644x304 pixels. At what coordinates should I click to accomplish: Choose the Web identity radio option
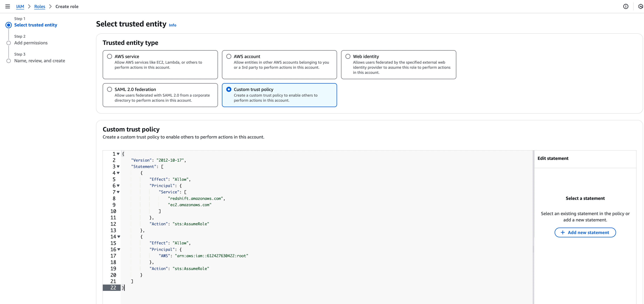pos(348,56)
